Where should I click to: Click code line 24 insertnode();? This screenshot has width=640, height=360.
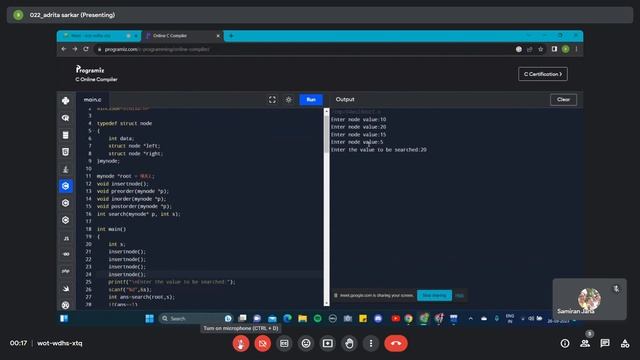(x=127, y=274)
